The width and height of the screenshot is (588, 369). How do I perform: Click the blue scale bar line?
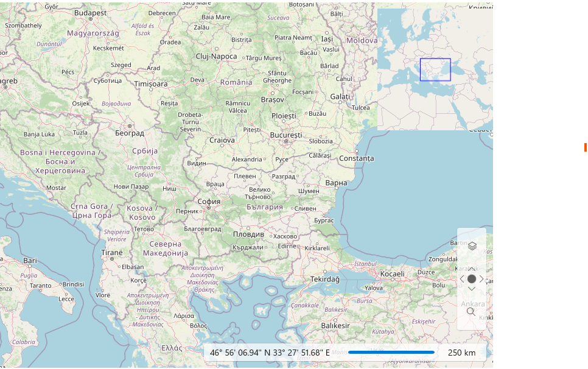tap(391, 353)
